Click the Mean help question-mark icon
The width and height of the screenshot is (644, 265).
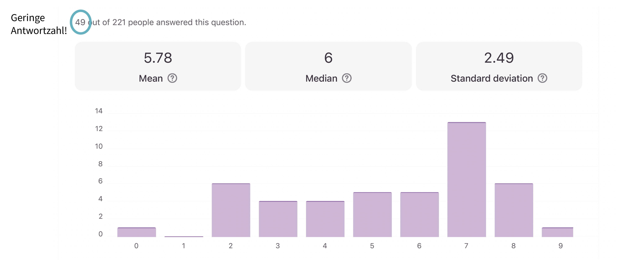tap(172, 78)
